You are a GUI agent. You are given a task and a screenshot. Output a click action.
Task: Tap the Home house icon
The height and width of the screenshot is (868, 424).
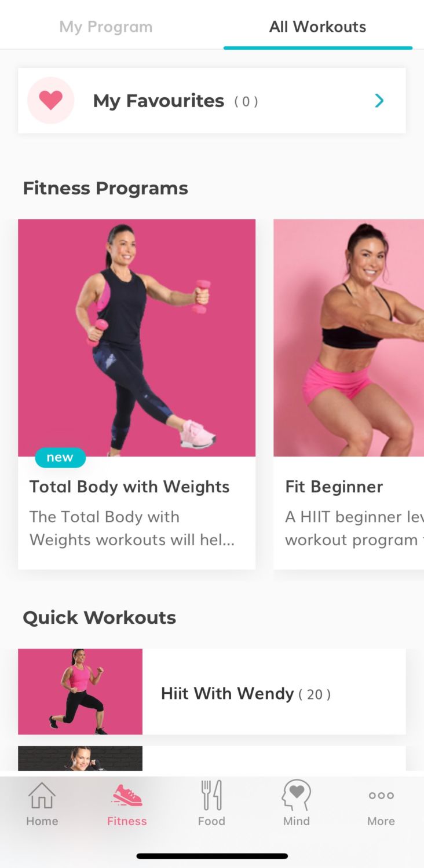coord(42,795)
